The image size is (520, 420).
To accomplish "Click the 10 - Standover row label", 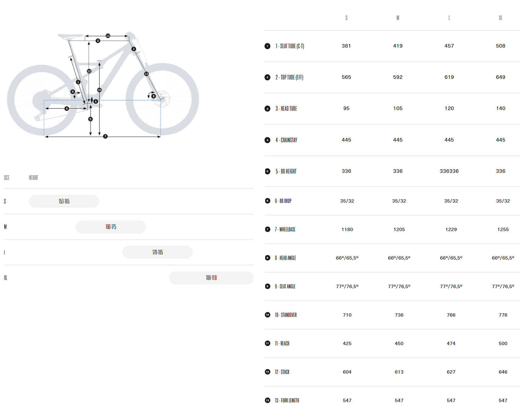I will pos(286,315).
